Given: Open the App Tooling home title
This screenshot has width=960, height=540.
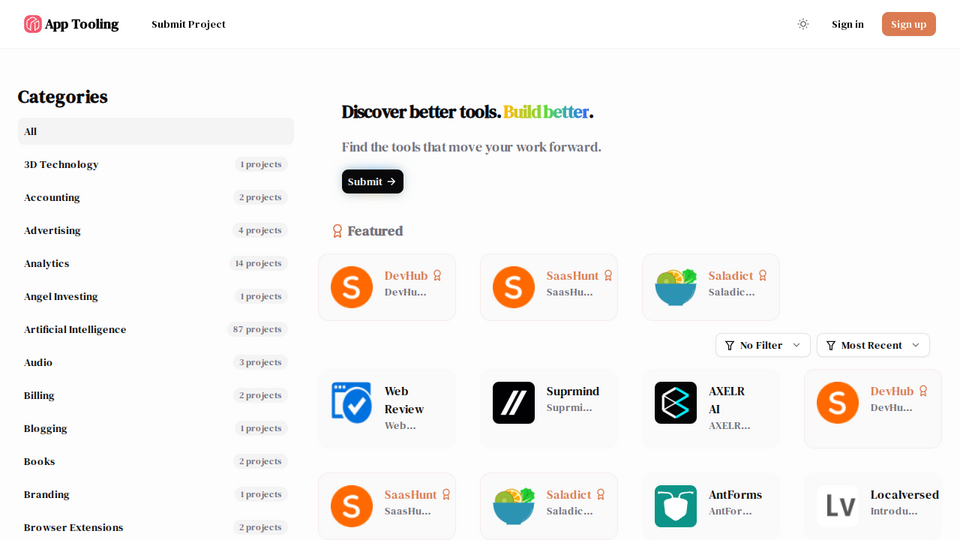Looking at the screenshot, I should click(81, 24).
